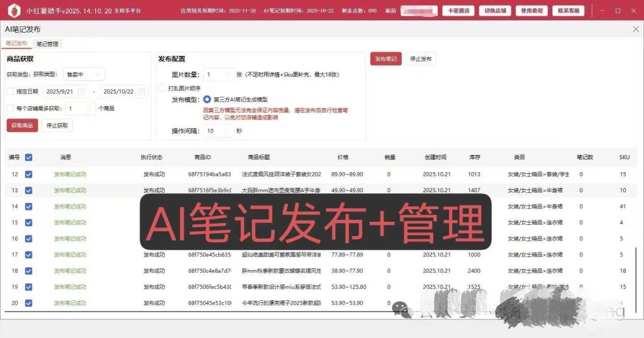Close the AI笔记发布 panel with X

pos(636,29)
